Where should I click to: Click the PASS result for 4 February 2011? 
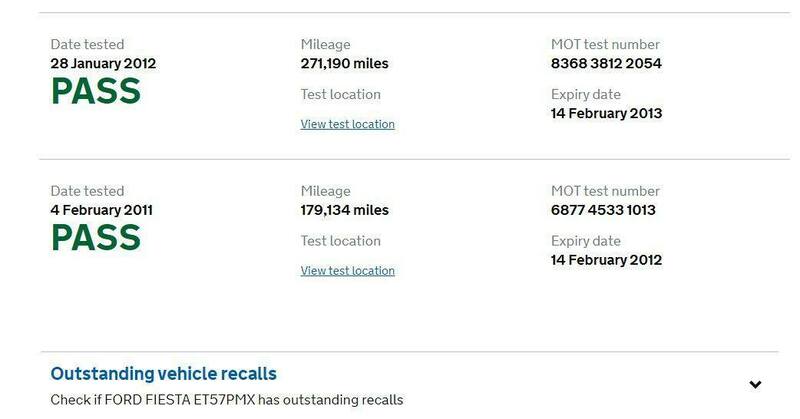(96, 237)
